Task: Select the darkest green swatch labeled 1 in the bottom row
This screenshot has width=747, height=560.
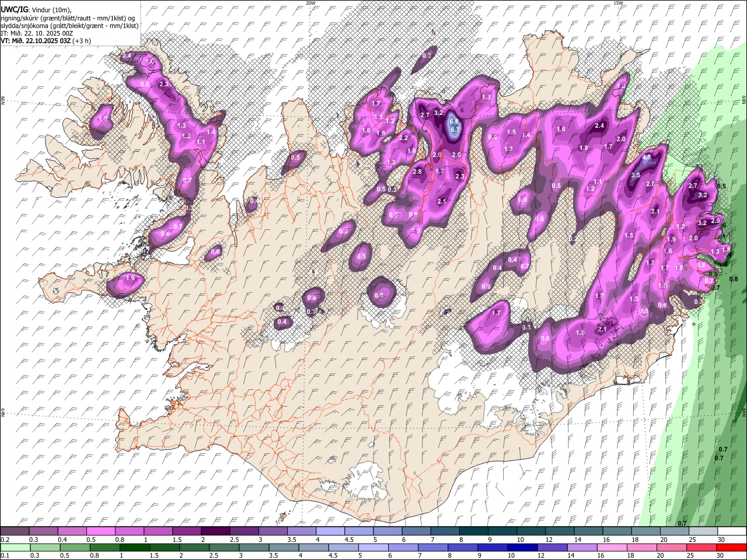Action: tap(134, 548)
